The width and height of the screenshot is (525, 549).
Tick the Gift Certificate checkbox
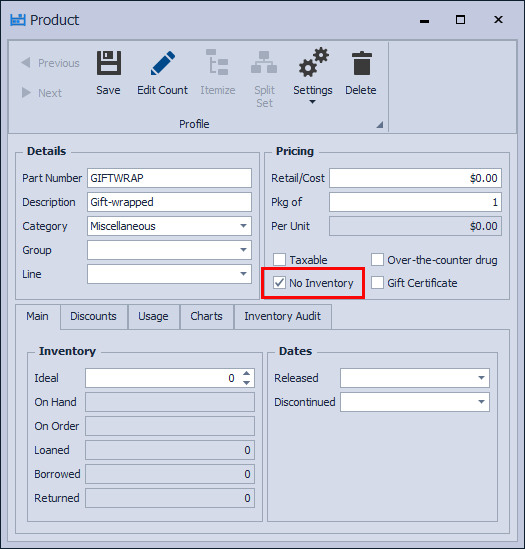377,283
